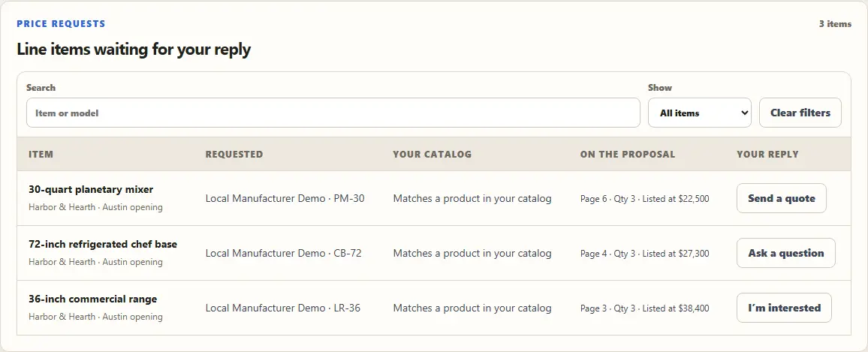This screenshot has height=352, width=868.
Task: Click the Clear filters button
Action: click(800, 113)
